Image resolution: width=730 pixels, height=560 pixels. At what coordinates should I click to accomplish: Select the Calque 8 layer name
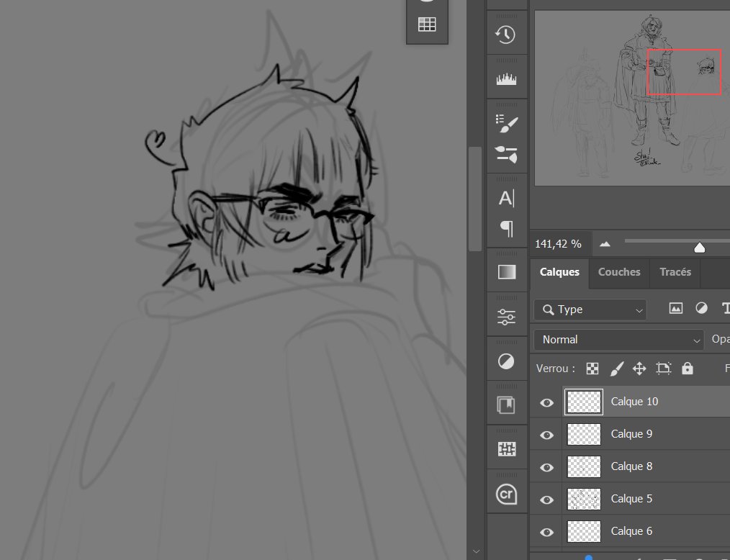pos(632,466)
